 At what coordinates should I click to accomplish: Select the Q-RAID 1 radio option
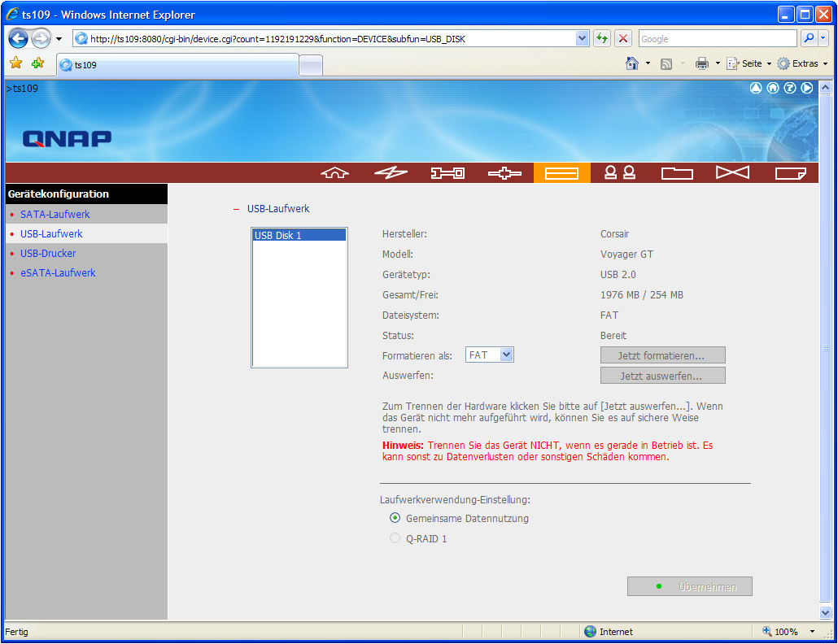tap(395, 538)
